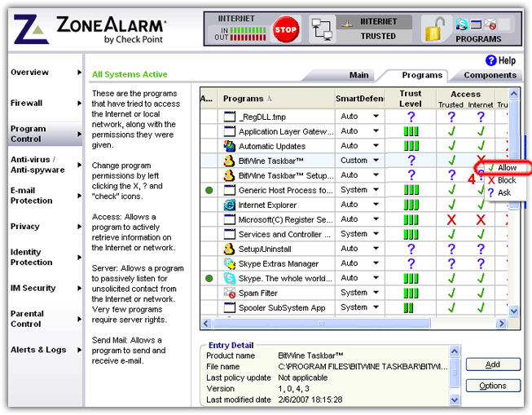Screen dimensions: 532x415
Task: Click the red STOP button
Action: [x=286, y=29]
